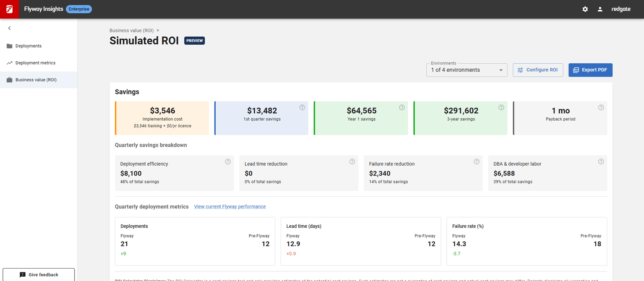Click the Configure ROI button
The image size is (644, 281).
[x=538, y=70]
